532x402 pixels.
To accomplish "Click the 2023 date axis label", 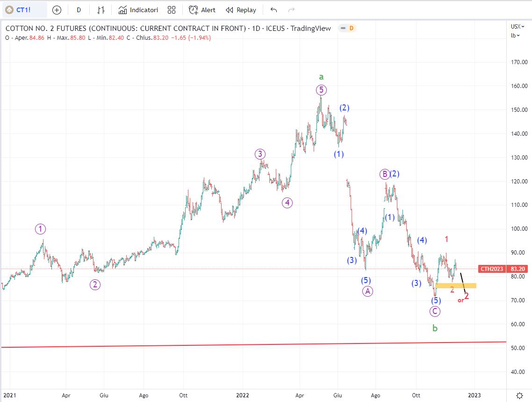I will [474, 395].
